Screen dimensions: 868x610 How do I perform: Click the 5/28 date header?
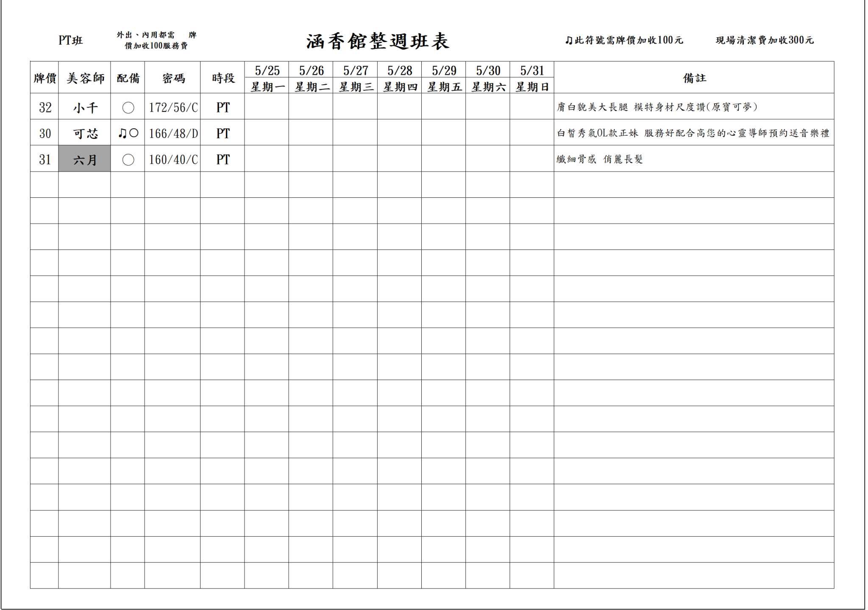(400, 70)
